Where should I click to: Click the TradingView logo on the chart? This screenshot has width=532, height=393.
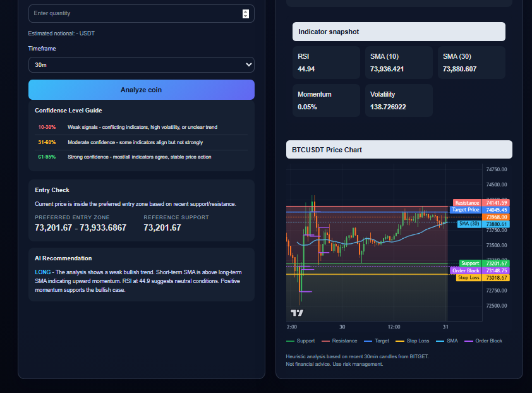(297, 313)
